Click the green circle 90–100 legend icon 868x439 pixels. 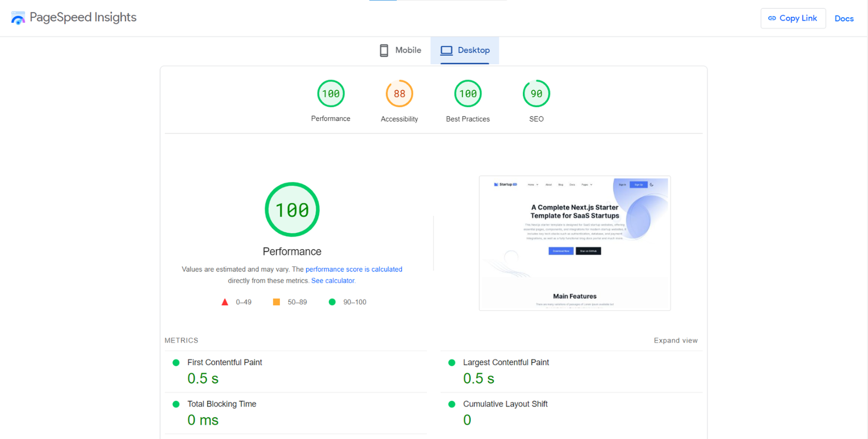pos(332,302)
